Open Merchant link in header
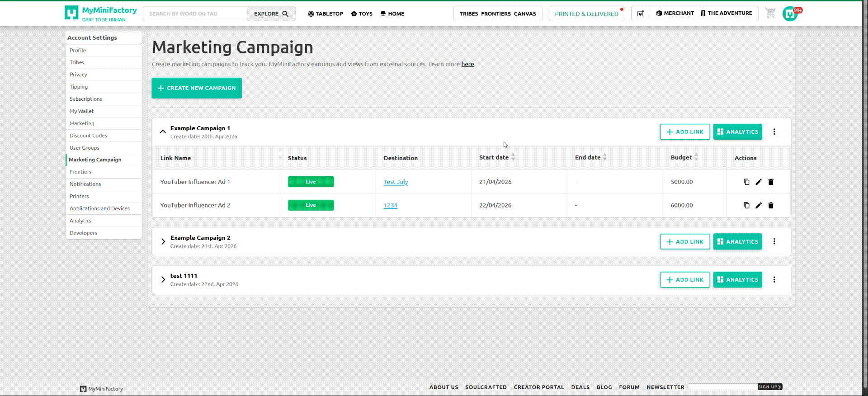The width and height of the screenshot is (868, 396). pyautogui.click(x=675, y=13)
